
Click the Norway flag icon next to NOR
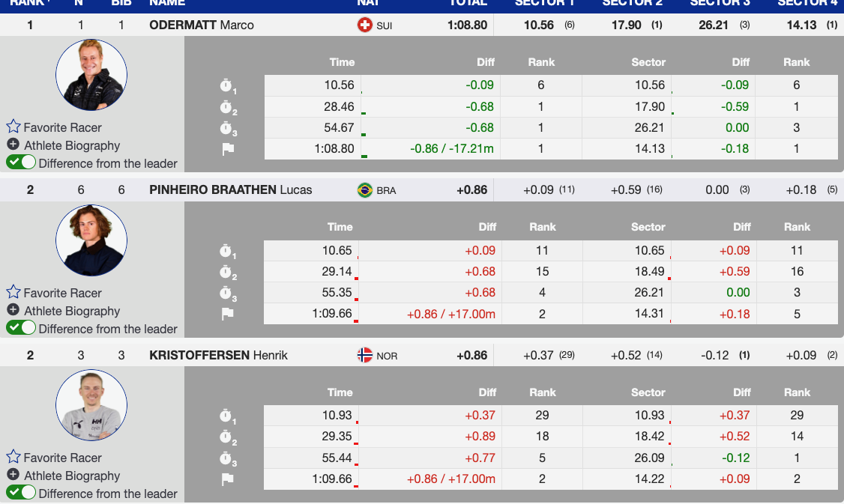click(365, 355)
